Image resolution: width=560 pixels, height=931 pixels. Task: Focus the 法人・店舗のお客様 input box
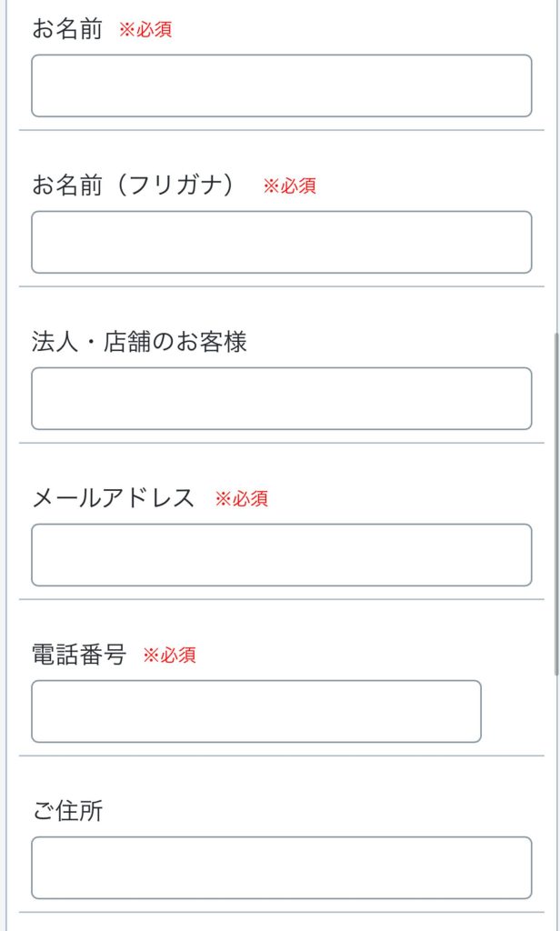pyautogui.click(x=281, y=399)
